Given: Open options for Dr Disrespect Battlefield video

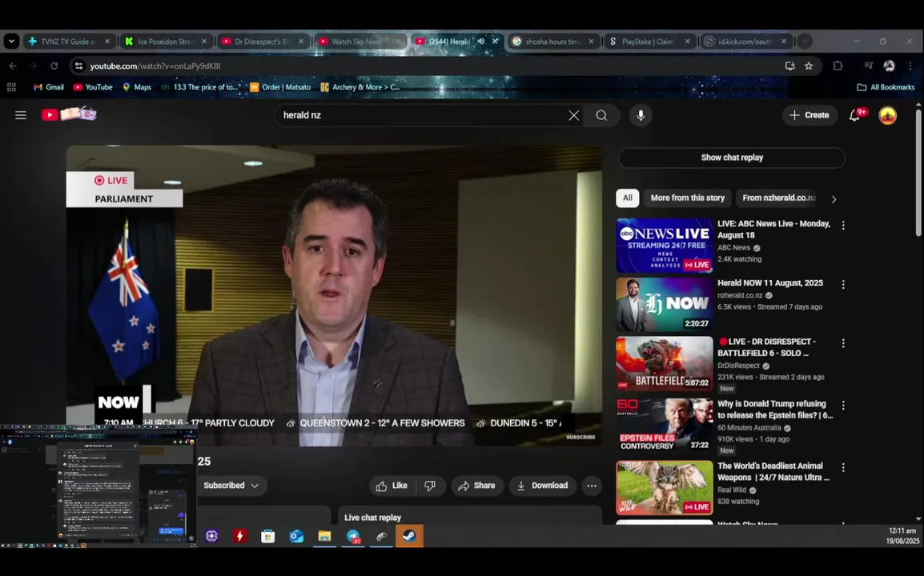Looking at the screenshot, I should [842, 342].
